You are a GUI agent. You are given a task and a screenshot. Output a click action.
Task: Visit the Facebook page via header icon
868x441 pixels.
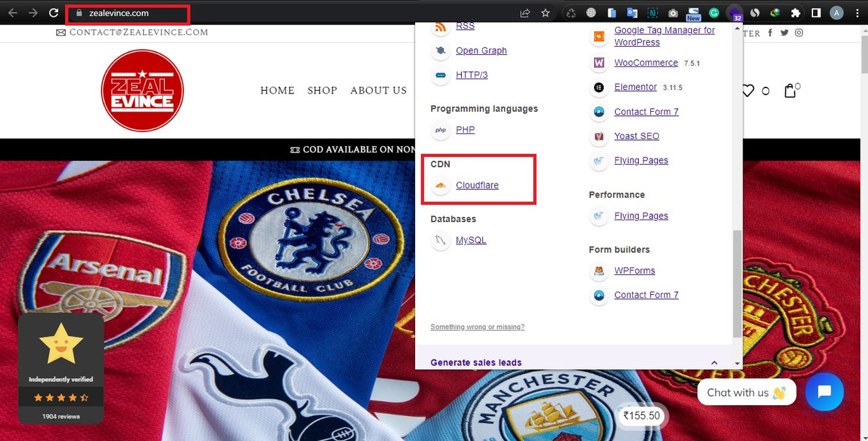pyautogui.click(x=770, y=33)
